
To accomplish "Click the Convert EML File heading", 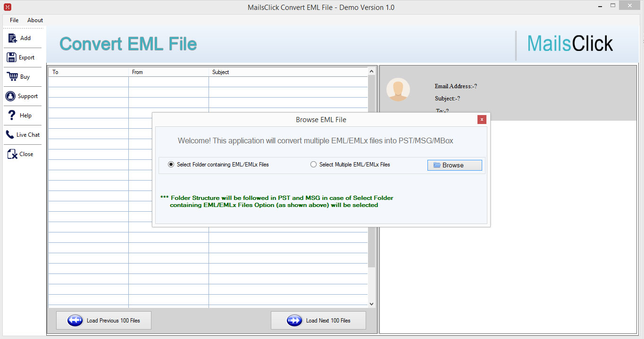I will (x=128, y=44).
